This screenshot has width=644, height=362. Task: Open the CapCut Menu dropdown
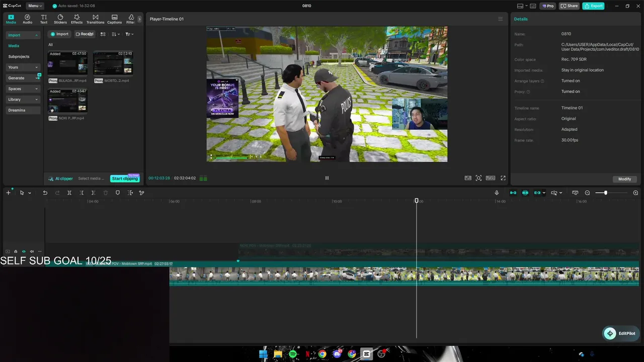coord(35,6)
